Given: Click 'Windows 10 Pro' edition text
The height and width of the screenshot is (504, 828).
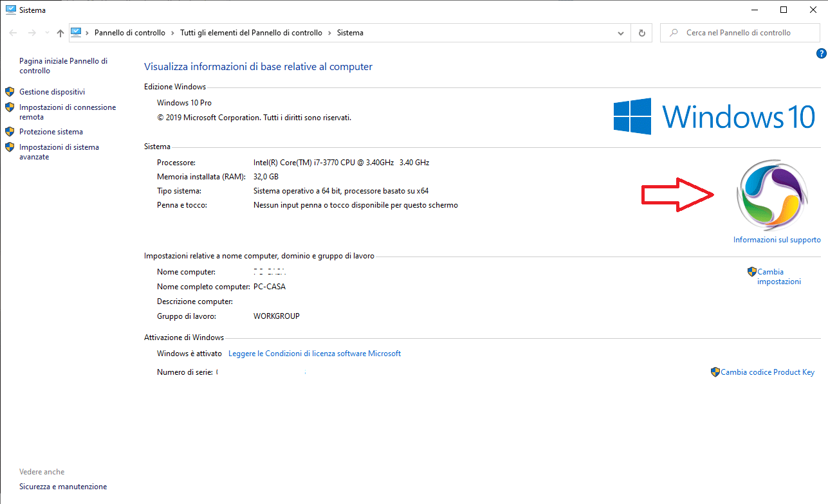Looking at the screenshot, I should (184, 103).
